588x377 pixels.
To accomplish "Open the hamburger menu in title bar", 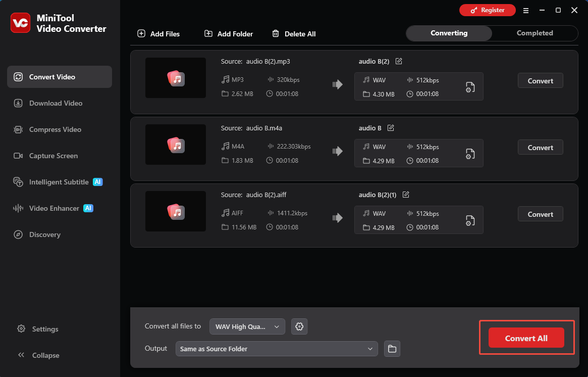I will click(x=526, y=11).
